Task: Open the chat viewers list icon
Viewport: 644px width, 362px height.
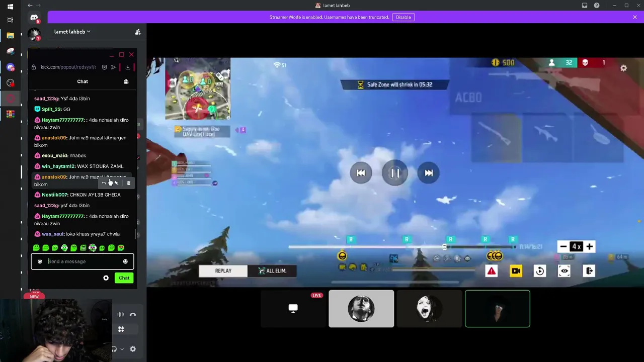Action: coord(126,81)
